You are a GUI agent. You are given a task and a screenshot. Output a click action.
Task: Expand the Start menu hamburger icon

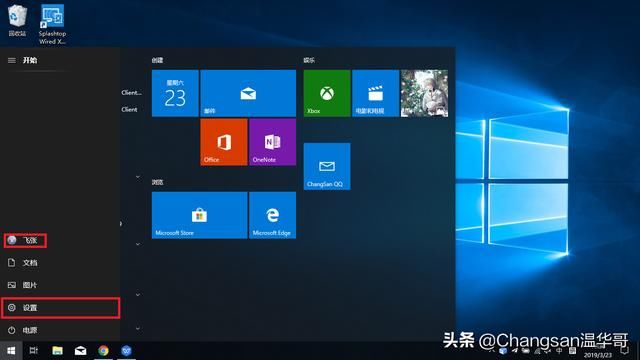(12, 60)
